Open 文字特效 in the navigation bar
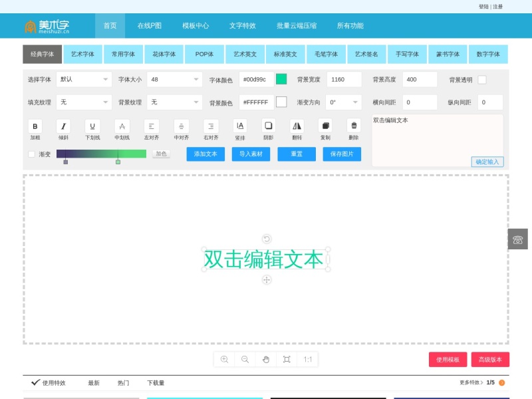532x399 pixels. pyautogui.click(x=242, y=26)
